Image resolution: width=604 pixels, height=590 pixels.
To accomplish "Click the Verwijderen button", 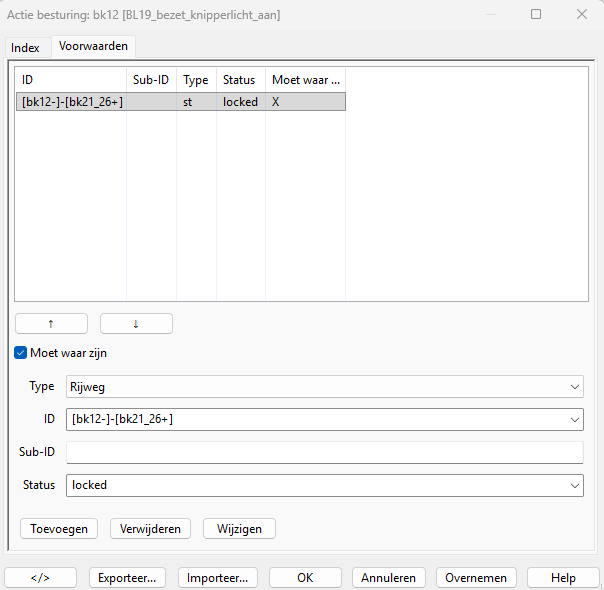I will [x=151, y=528].
